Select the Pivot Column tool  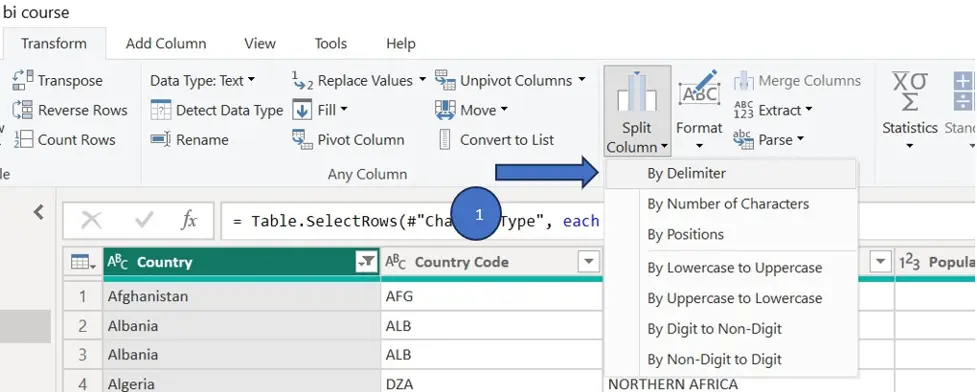[348, 140]
